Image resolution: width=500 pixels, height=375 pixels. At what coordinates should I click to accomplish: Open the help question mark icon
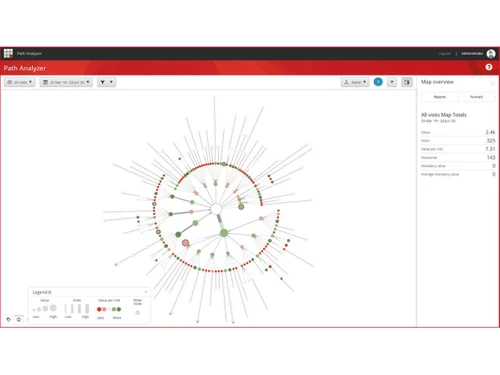click(489, 67)
